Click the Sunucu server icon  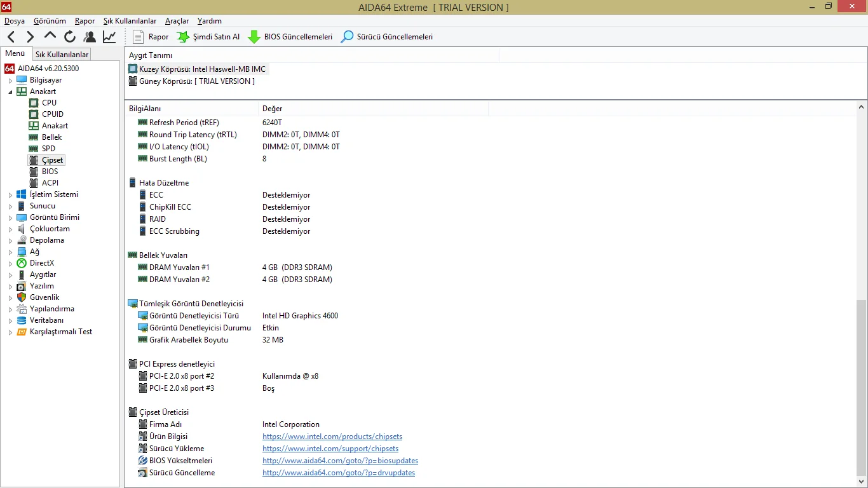[x=22, y=206]
